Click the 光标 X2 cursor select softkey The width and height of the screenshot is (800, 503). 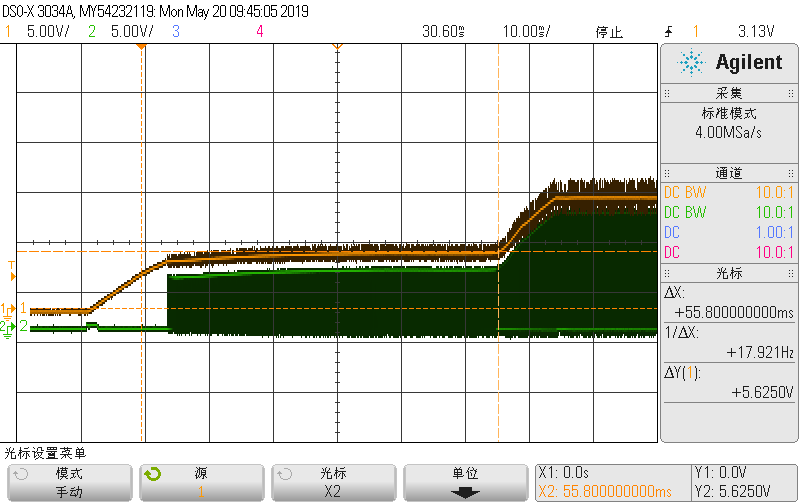(x=334, y=483)
